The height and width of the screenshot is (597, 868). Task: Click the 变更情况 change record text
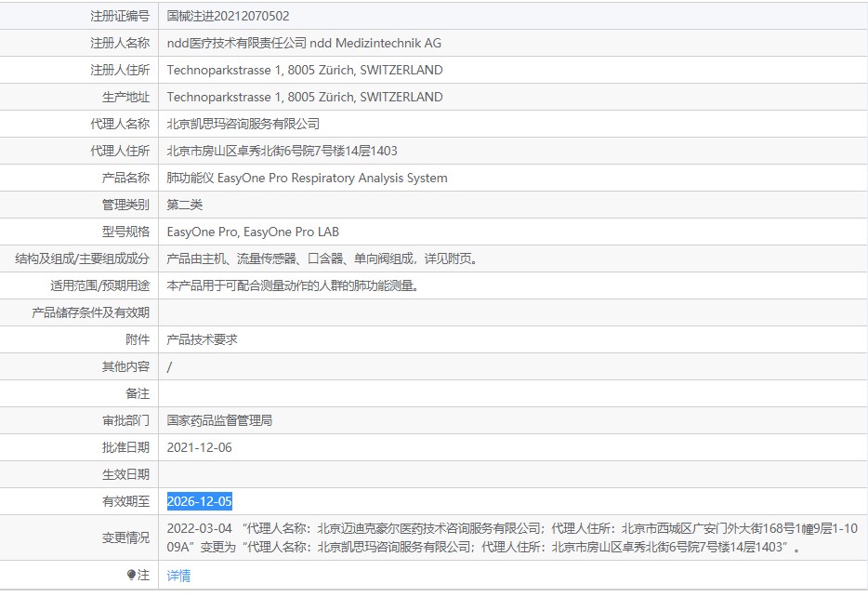click(512, 537)
